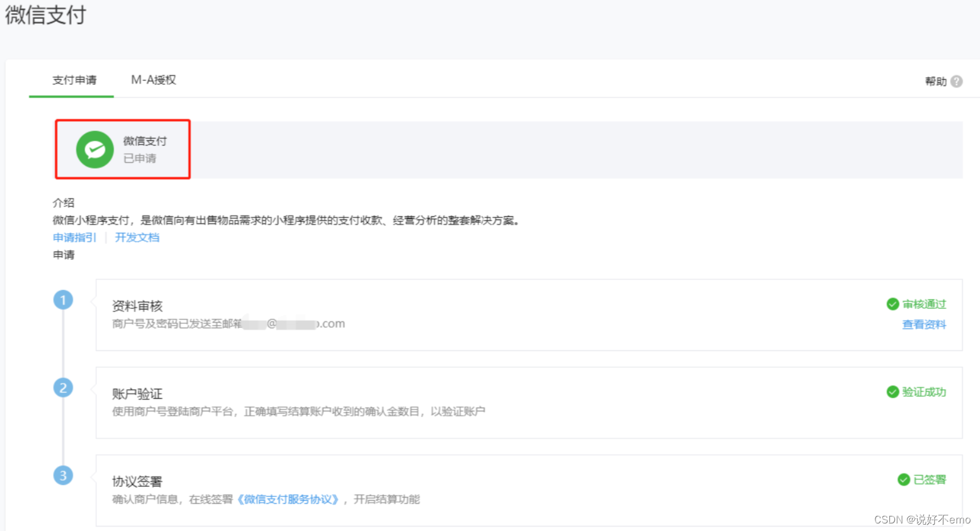
Task: Click the 已申请 status text
Action: click(140, 158)
